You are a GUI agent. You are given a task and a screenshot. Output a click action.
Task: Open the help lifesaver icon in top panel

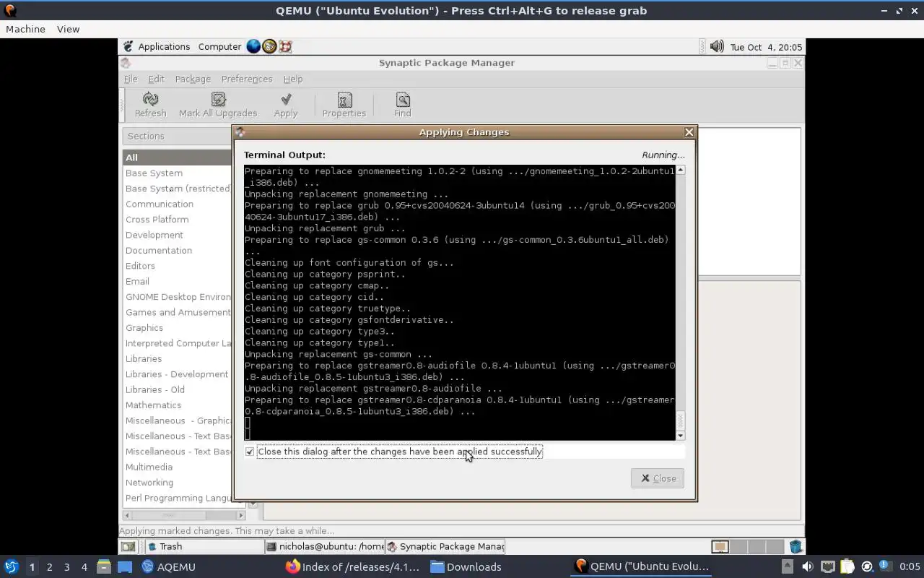(285, 46)
